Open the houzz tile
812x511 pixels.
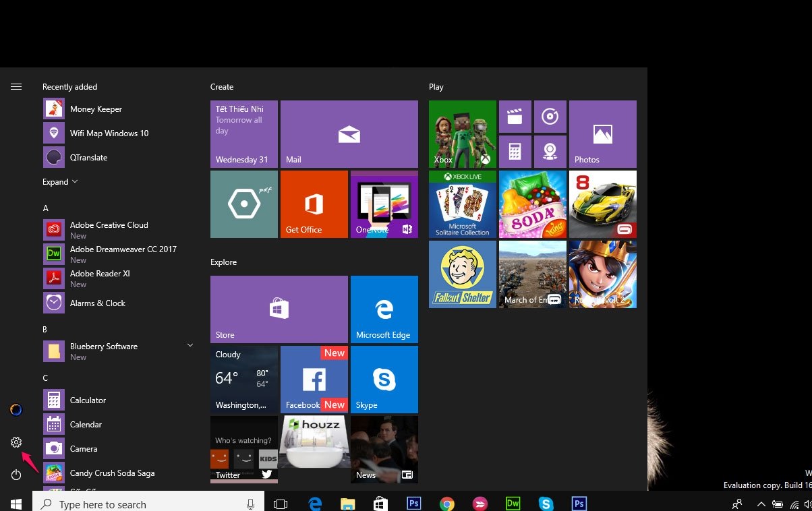click(x=314, y=450)
